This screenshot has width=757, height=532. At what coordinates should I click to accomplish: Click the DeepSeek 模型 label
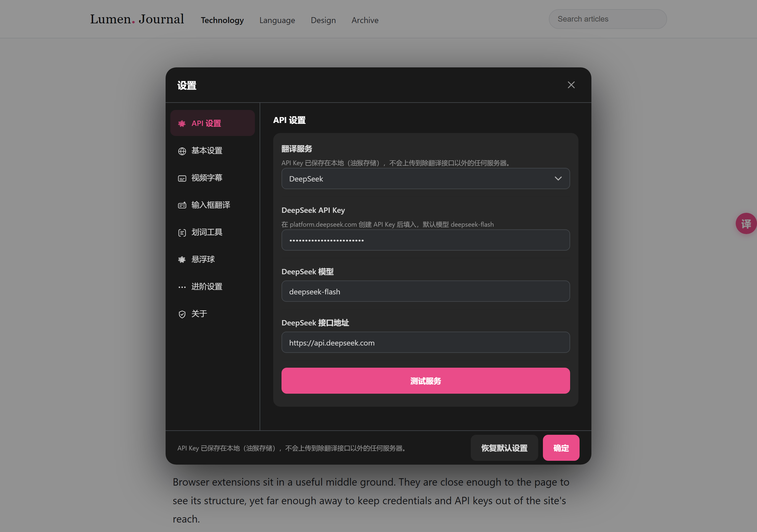click(307, 272)
